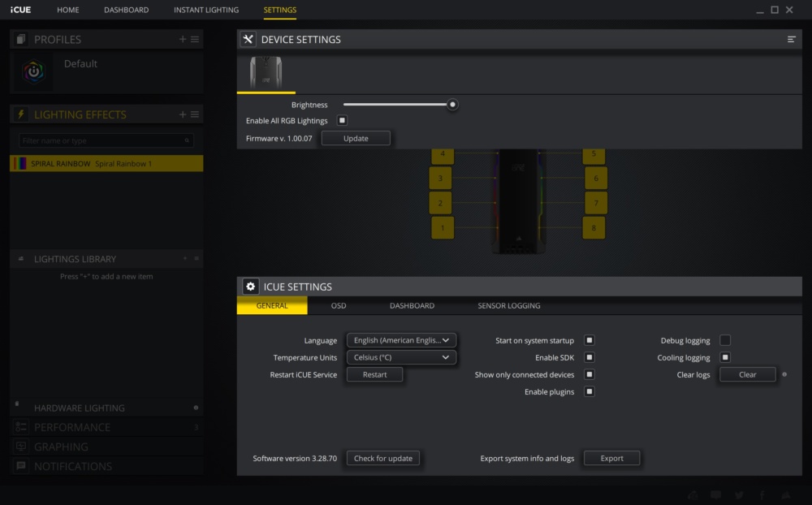The height and width of the screenshot is (505, 812).
Task: Go to the Home tab
Action: click(x=68, y=10)
